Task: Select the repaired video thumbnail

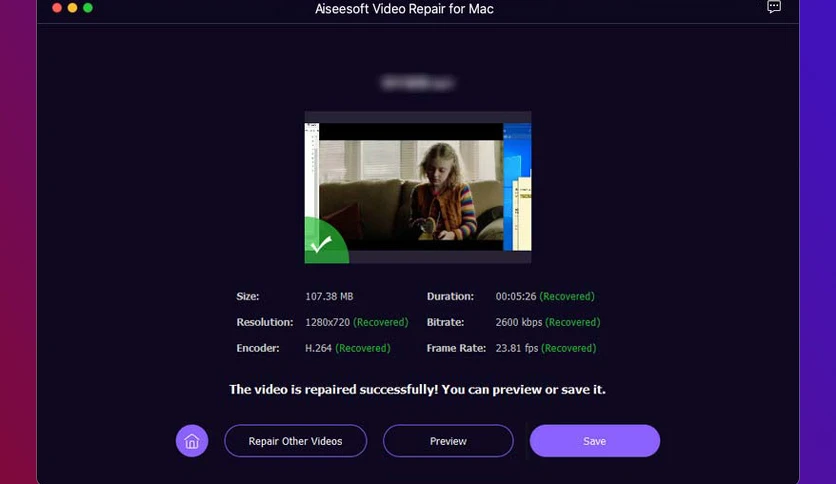Action: (x=418, y=187)
